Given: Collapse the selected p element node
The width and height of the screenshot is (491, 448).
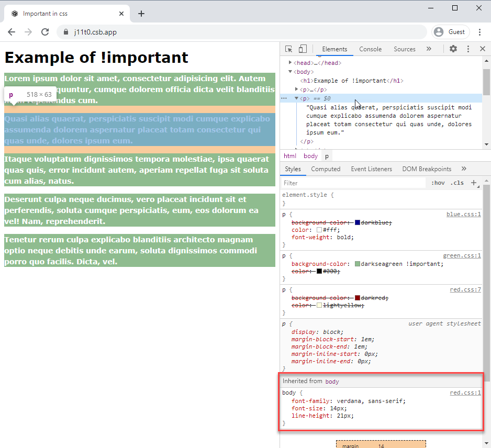Looking at the screenshot, I should (296, 98).
